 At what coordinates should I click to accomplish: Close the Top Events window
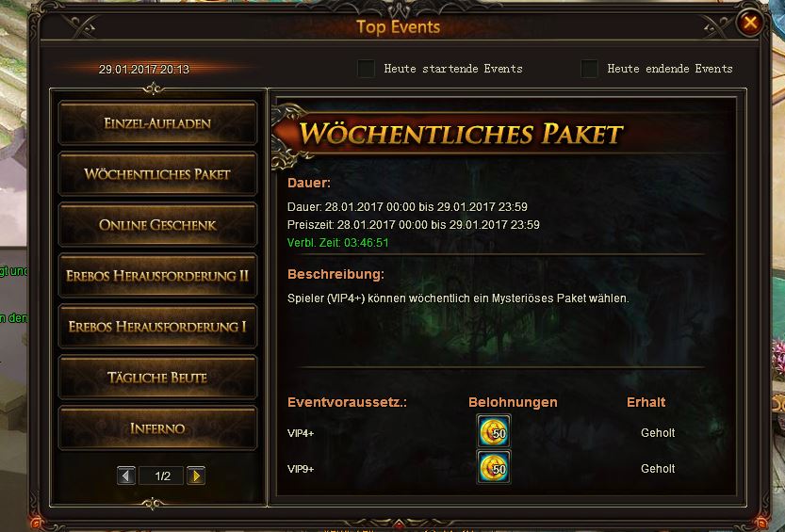tap(749, 23)
